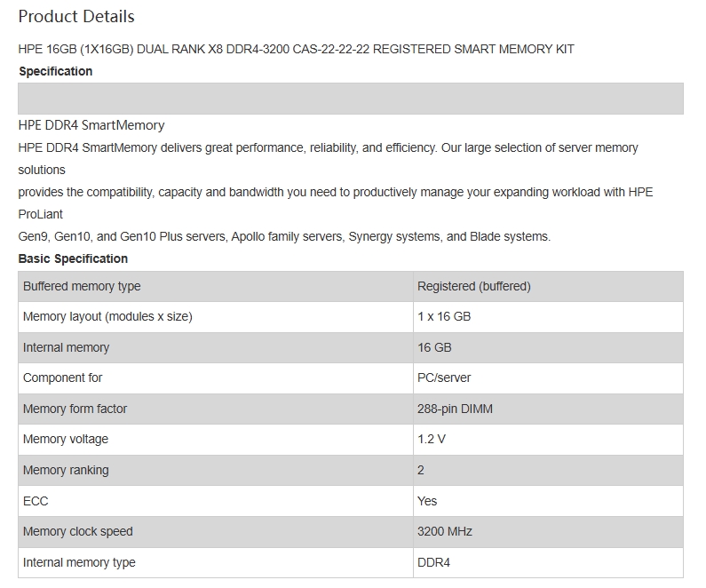Click the 3200 MHz clock speed value
The width and height of the screenshot is (706, 588).
pyautogui.click(x=444, y=531)
